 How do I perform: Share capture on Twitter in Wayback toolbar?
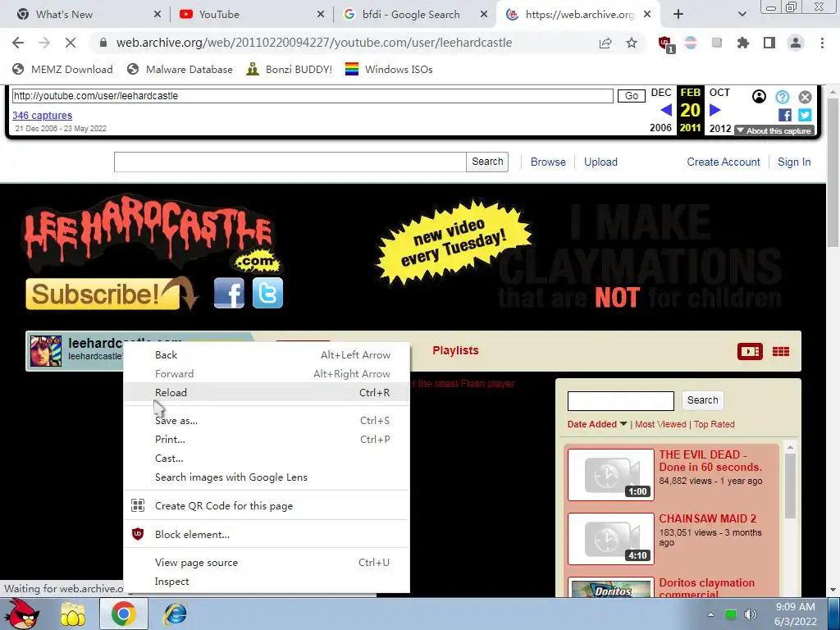[804, 115]
